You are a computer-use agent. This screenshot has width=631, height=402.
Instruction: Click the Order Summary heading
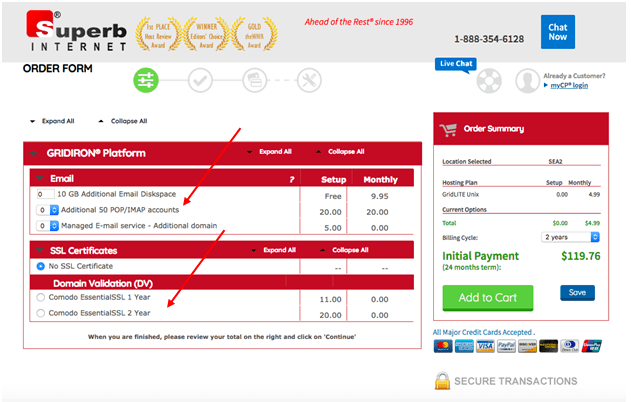pyautogui.click(x=494, y=129)
